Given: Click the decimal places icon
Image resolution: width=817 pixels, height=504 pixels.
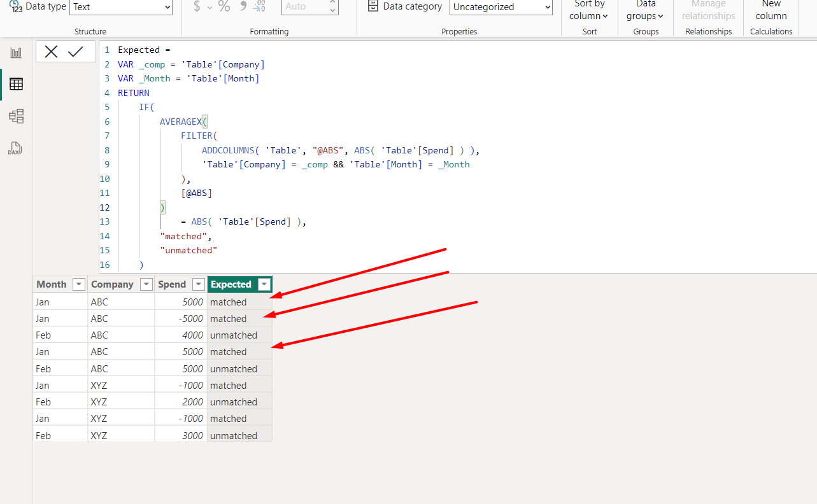Looking at the screenshot, I should point(259,6).
